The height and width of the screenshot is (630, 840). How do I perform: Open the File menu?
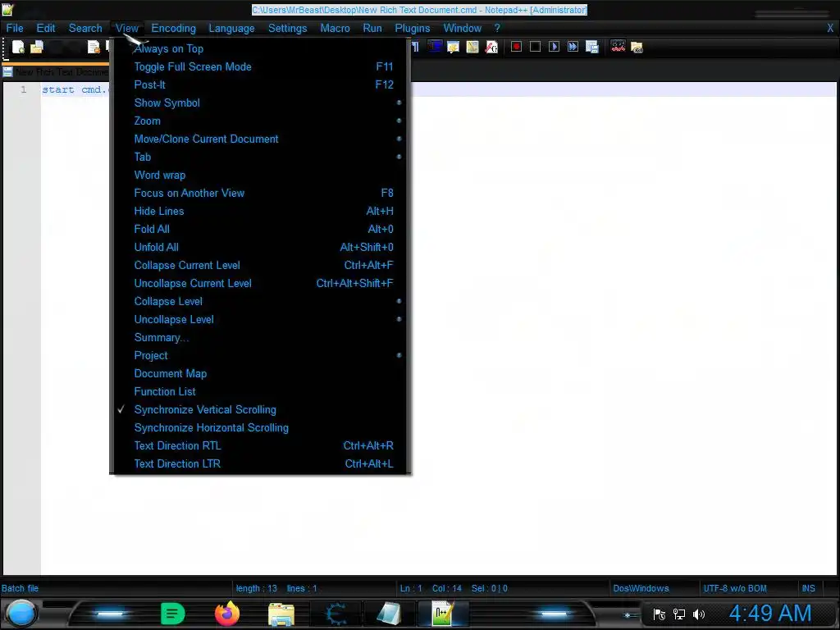coord(15,29)
